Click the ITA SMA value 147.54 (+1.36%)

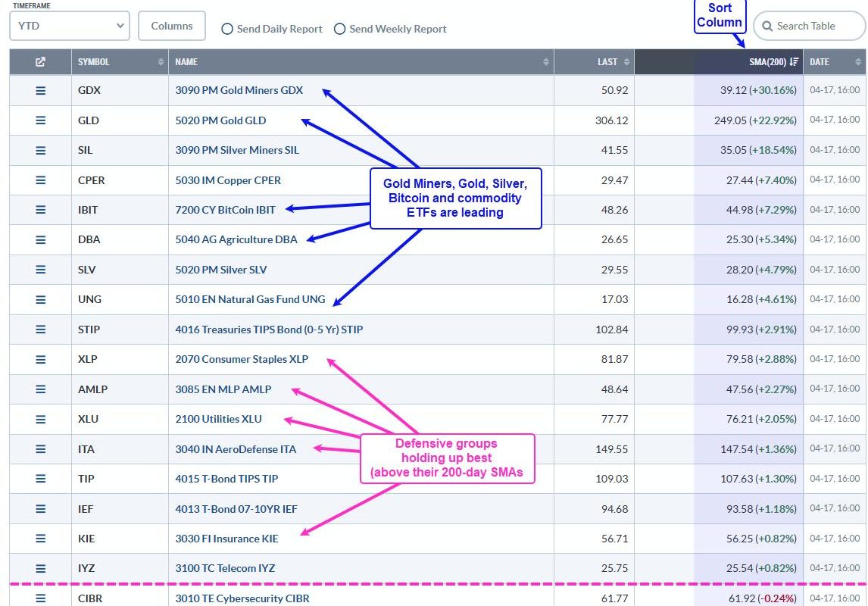coord(758,449)
